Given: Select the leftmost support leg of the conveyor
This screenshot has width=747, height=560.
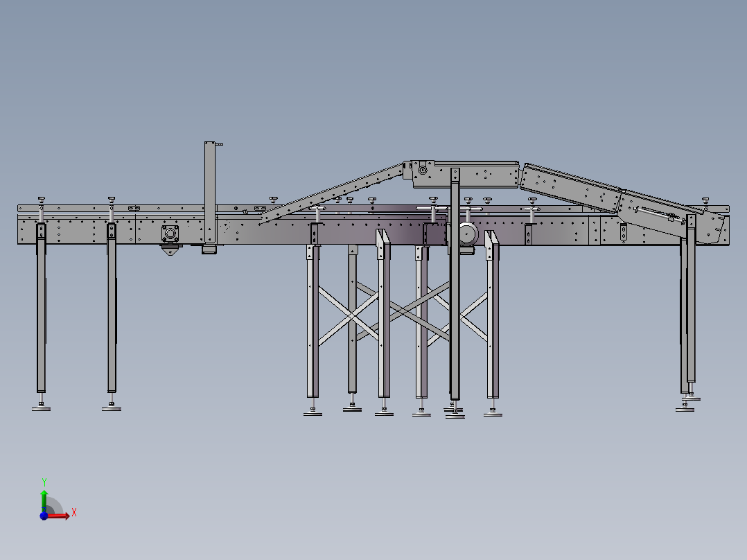Looking at the screenshot, I should click(x=41, y=308).
